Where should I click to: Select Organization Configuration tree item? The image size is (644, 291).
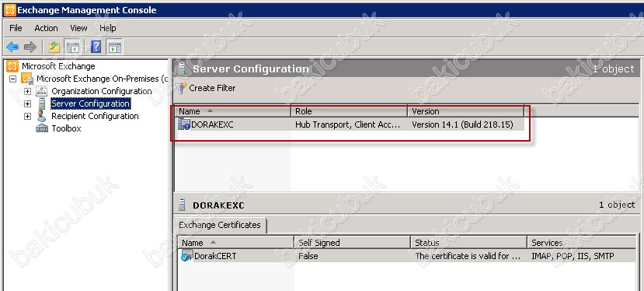(x=102, y=91)
